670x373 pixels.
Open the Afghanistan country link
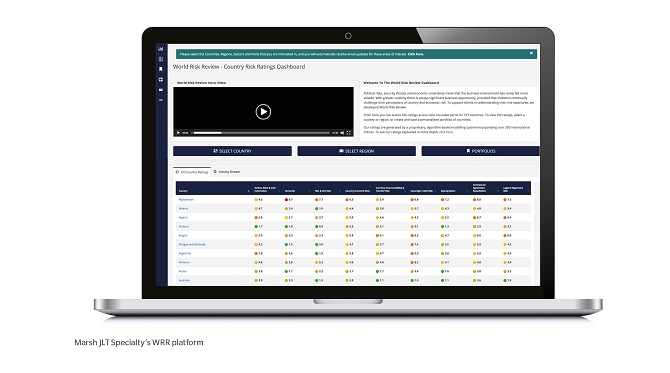pyautogui.click(x=186, y=200)
